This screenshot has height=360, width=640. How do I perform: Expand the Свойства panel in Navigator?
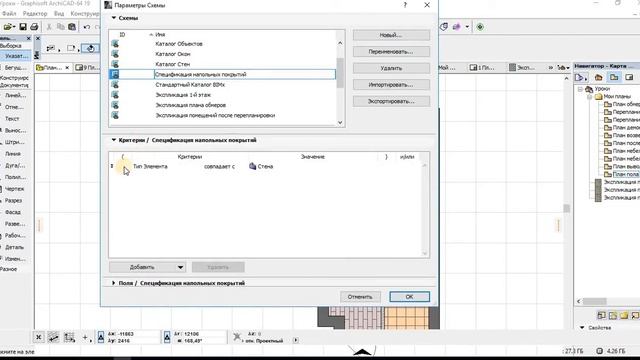click(x=582, y=327)
